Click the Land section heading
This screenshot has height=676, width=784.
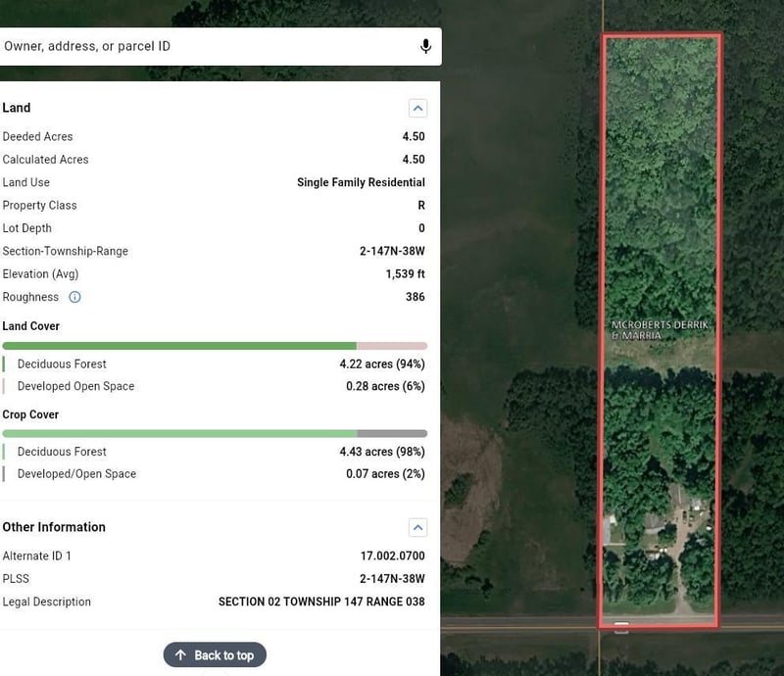pyautogui.click(x=17, y=108)
